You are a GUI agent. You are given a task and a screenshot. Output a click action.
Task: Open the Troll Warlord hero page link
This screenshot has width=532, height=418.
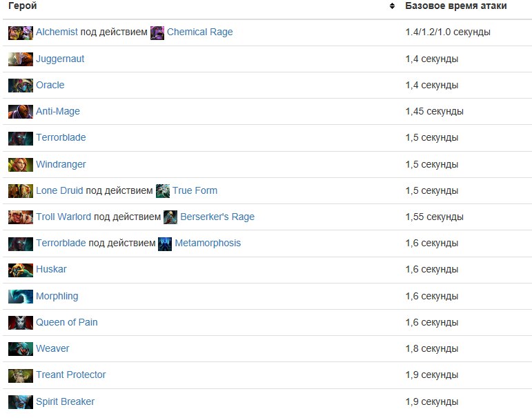click(x=63, y=217)
